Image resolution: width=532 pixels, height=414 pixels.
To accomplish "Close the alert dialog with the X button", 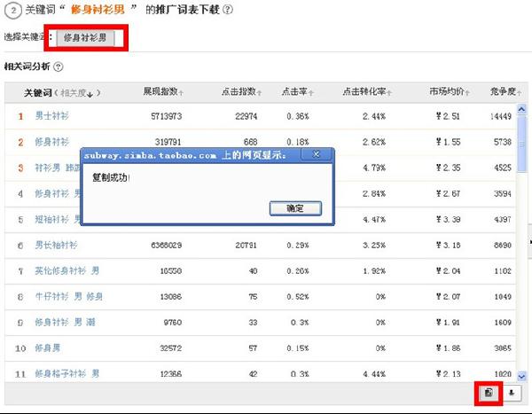I will coord(317,154).
